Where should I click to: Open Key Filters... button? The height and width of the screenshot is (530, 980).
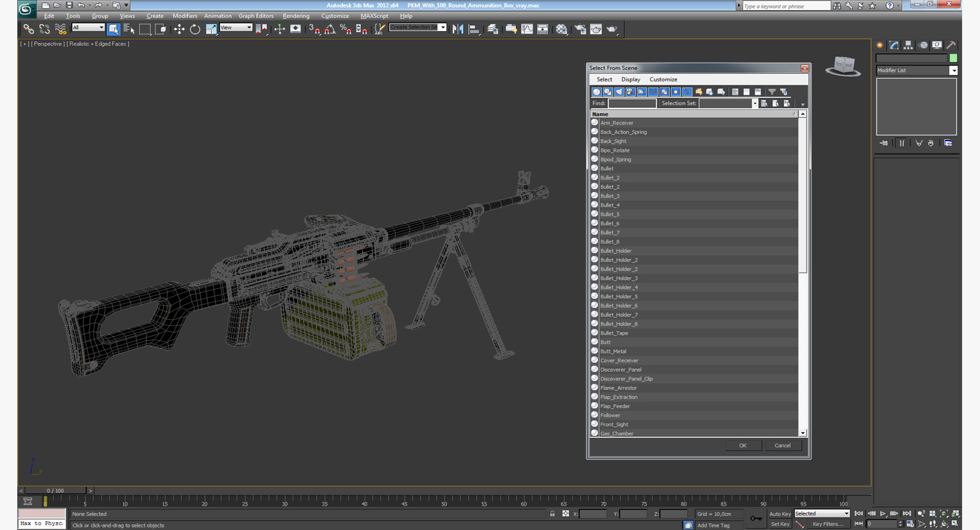[x=829, y=524]
